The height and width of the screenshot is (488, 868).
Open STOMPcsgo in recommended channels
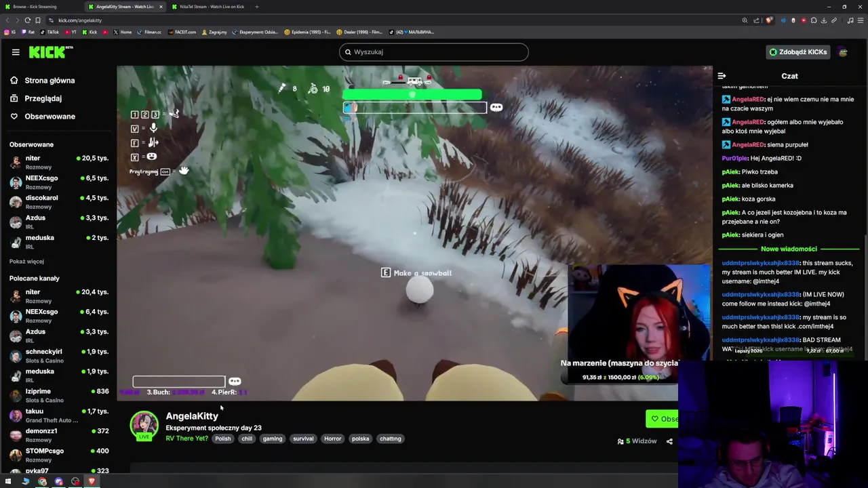pos(59,455)
